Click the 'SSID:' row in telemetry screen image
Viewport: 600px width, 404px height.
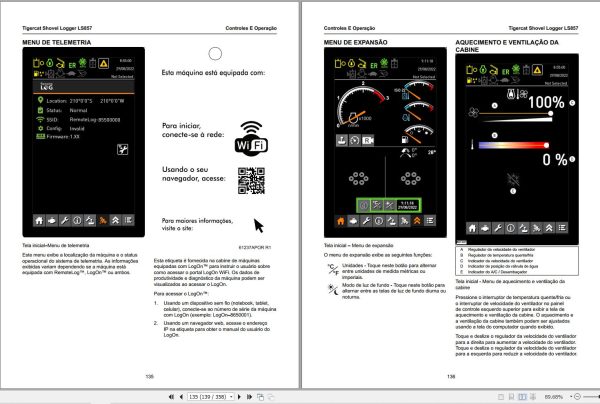click(78, 119)
